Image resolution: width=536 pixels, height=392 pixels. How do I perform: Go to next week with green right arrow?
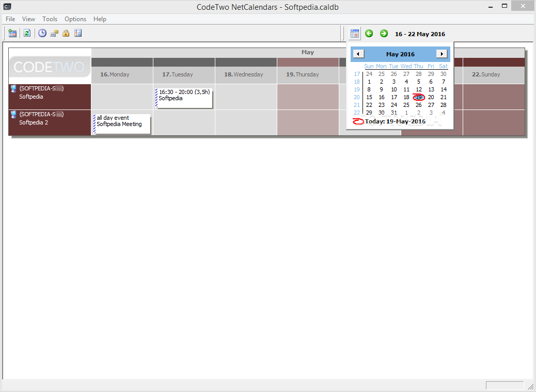point(384,34)
